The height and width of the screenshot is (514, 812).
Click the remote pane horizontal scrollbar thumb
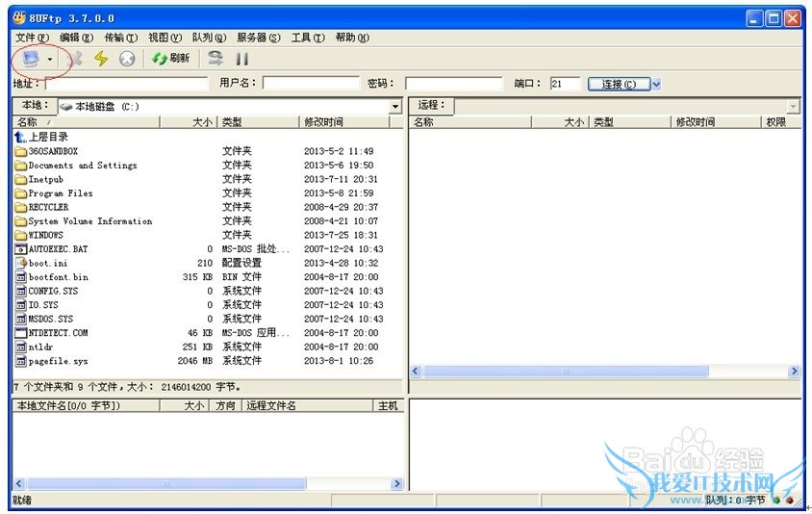566,371
